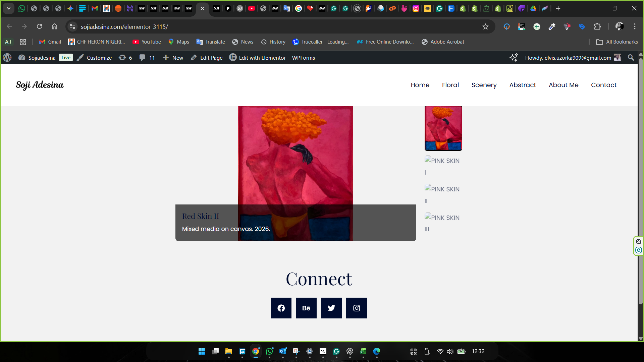Open the Behance social icon

306,308
